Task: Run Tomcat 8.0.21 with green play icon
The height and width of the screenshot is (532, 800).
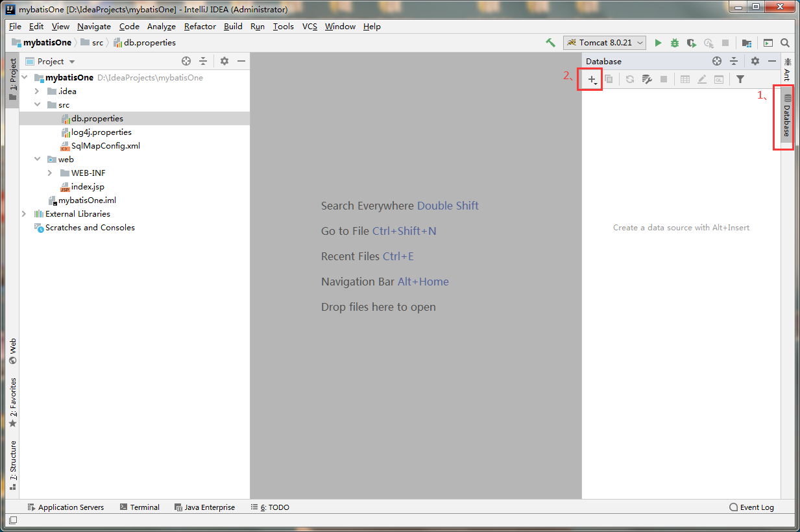Action: pos(658,43)
